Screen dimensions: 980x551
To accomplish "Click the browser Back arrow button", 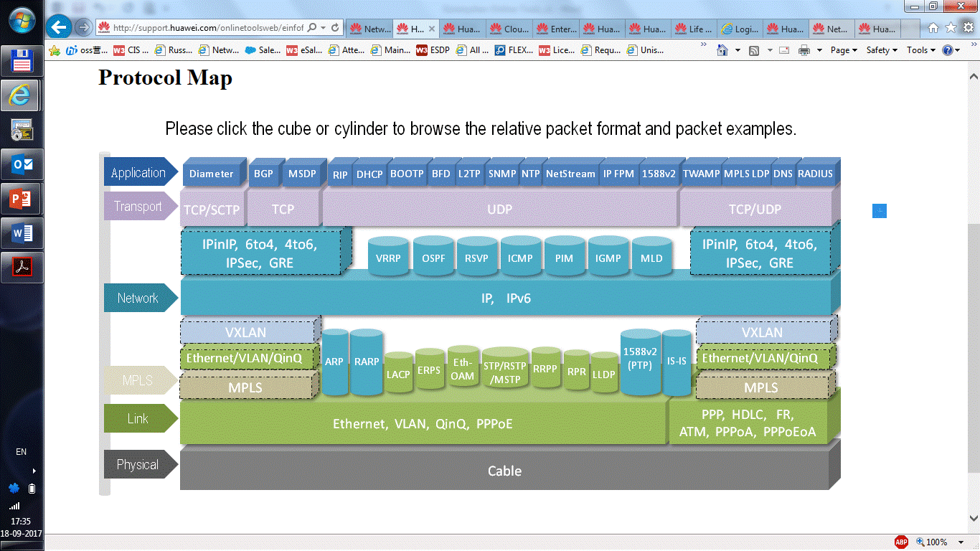I will pos(60,28).
